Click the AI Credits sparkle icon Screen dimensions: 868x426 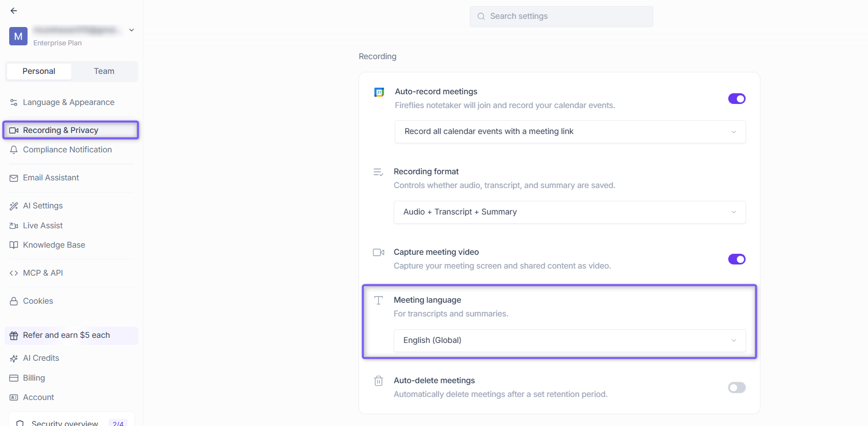pos(14,358)
